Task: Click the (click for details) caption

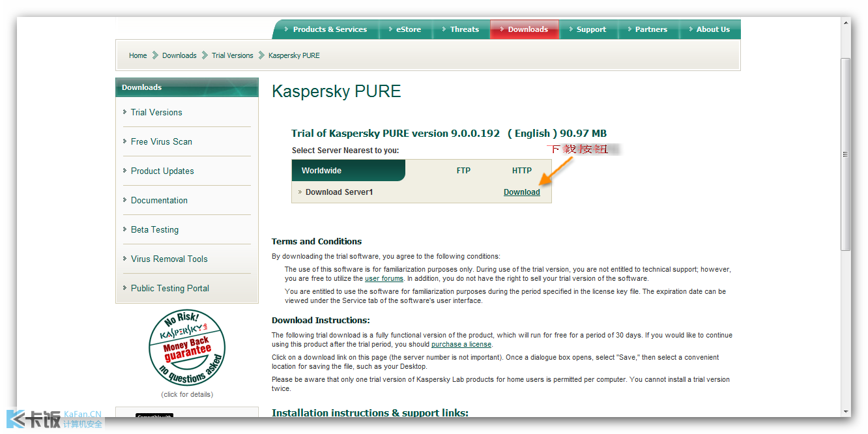Action: coord(187,395)
